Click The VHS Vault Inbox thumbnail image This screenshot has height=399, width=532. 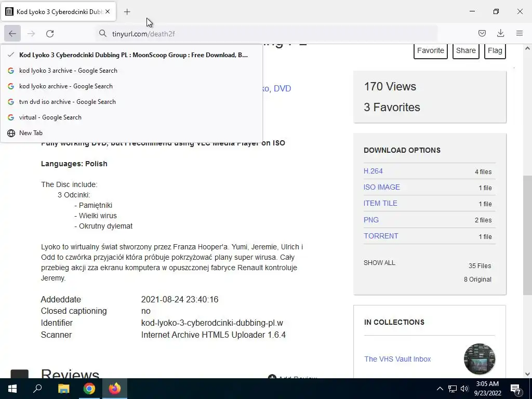tap(480, 358)
